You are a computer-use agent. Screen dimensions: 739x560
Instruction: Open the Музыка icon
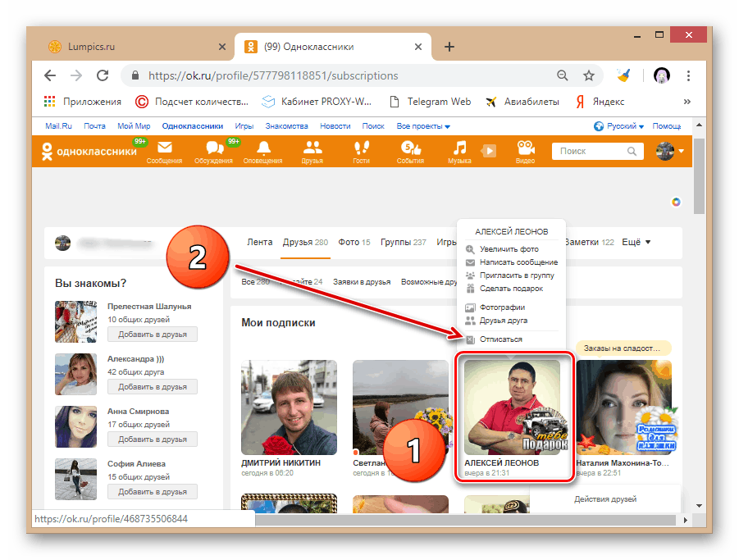pyautogui.click(x=459, y=151)
